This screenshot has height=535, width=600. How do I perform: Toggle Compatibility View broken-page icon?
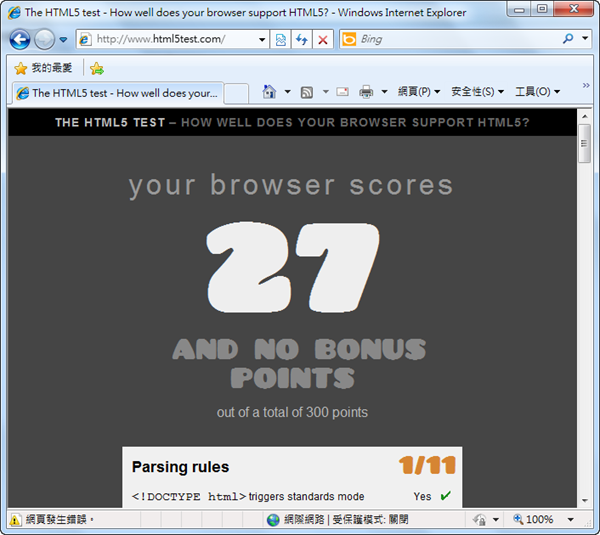point(280,39)
